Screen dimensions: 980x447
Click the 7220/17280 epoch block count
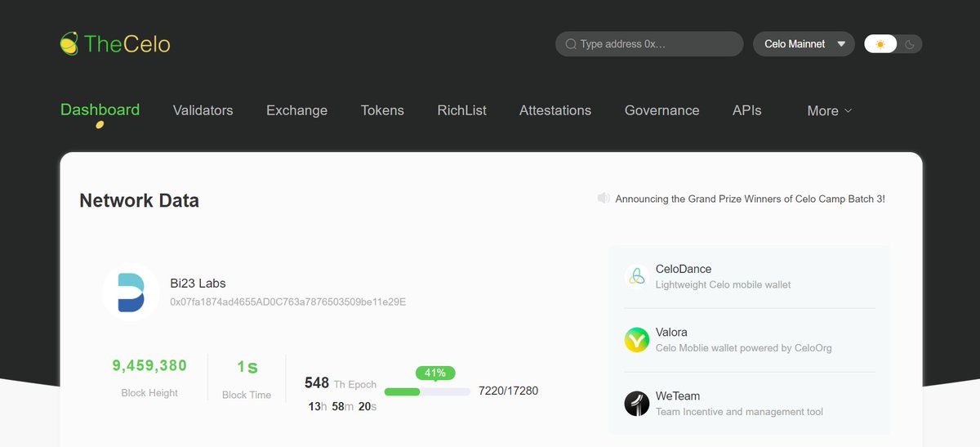coord(508,391)
